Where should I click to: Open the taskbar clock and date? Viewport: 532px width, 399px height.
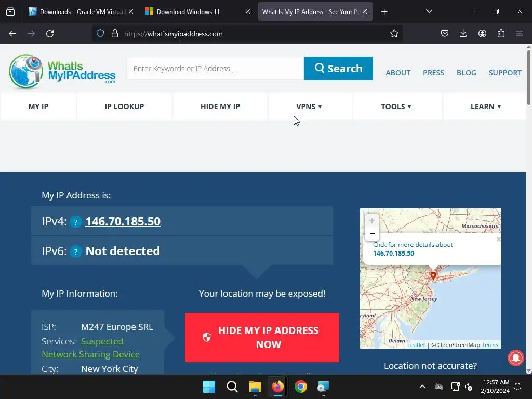[x=495, y=387]
